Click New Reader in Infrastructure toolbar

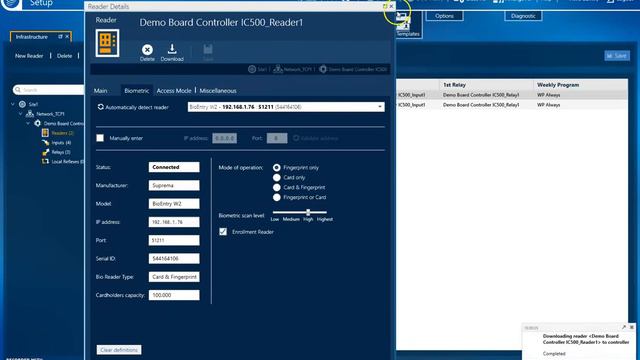[29, 56]
